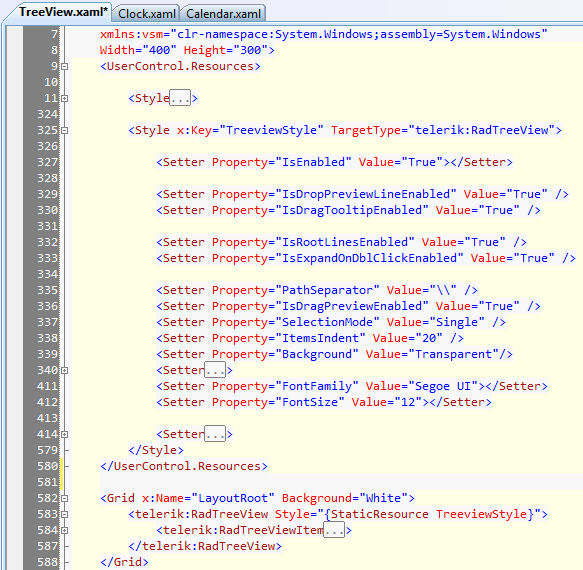583x570 pixels.
Task: Click the ellipsis box after Style on line 11
Action: point(180,98)
